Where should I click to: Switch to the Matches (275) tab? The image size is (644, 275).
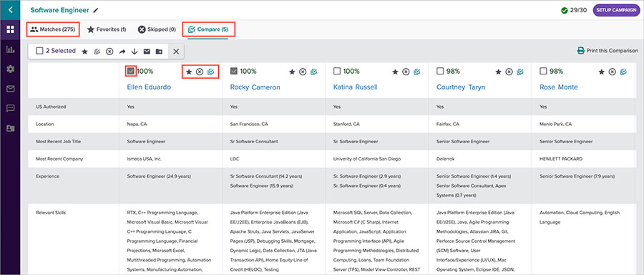click(52, 29)
